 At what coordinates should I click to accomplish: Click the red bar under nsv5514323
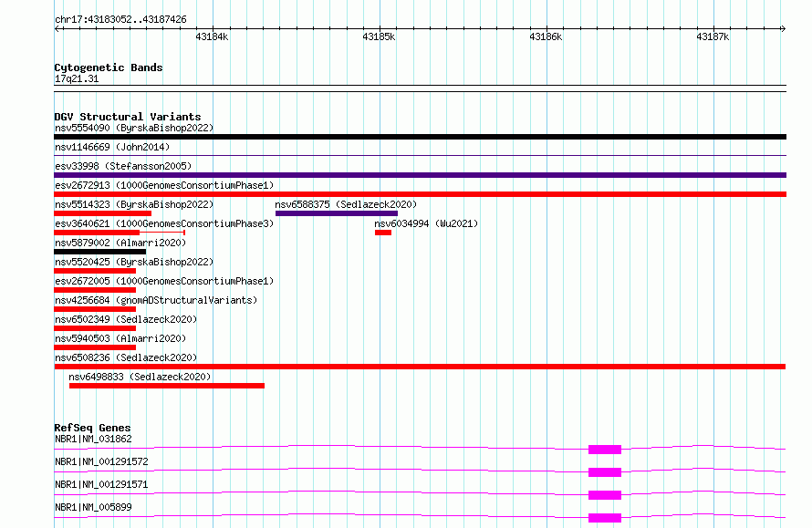102,213
